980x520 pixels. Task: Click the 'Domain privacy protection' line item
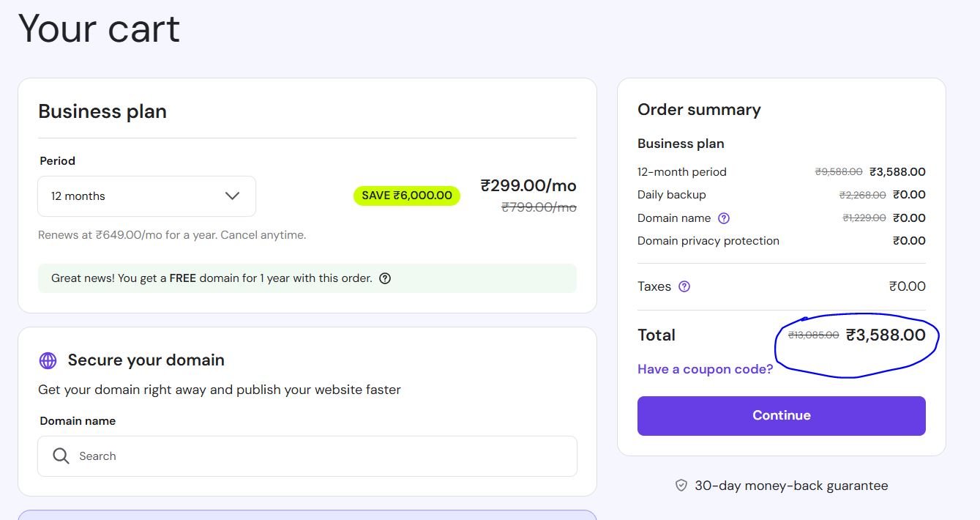click(x=708, y=241)
